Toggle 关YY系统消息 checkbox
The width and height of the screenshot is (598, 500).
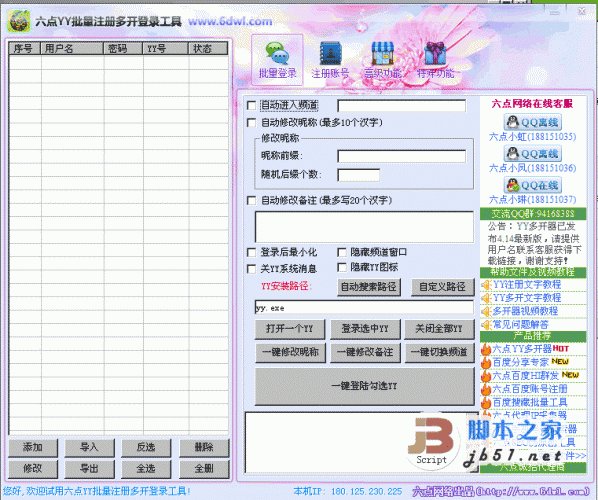pos(252,269)
